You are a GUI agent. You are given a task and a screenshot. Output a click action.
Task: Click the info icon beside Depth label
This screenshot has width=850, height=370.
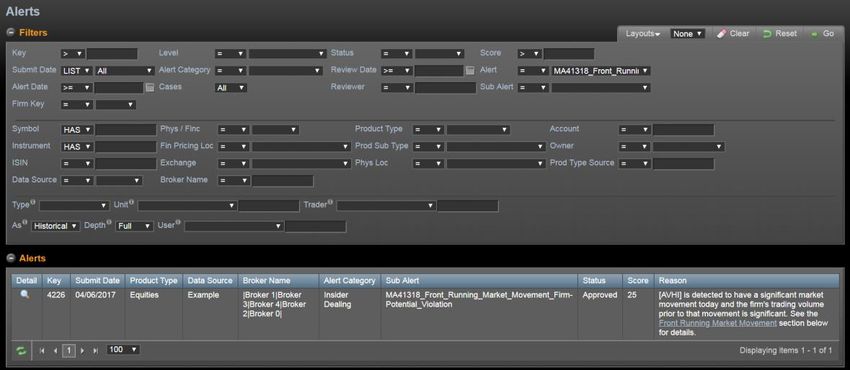pos(110,222)
